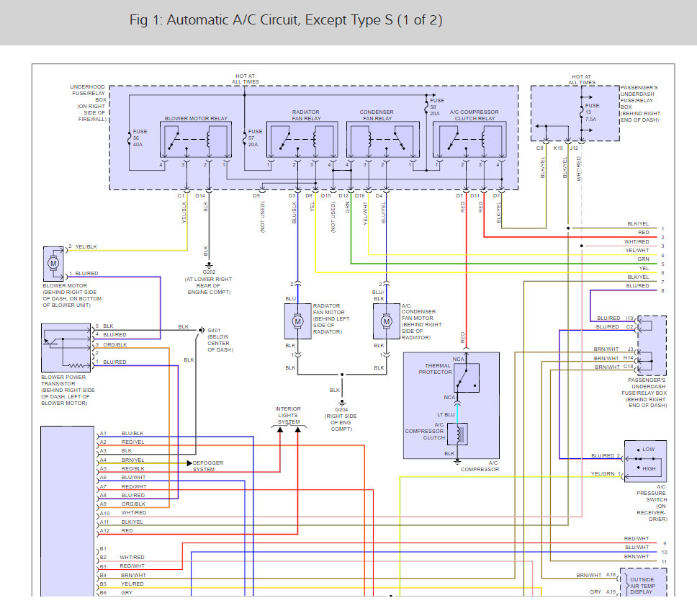Click the 'A/C COMPRESSOR CLUTCH RELAY' label
Screen dimensions: 697x616
click(475, 115)
